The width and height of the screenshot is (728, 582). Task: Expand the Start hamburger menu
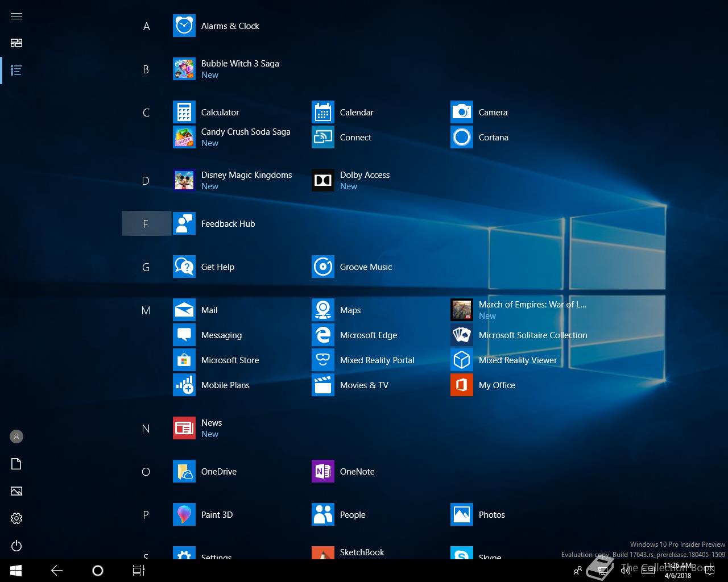[16, 16]
